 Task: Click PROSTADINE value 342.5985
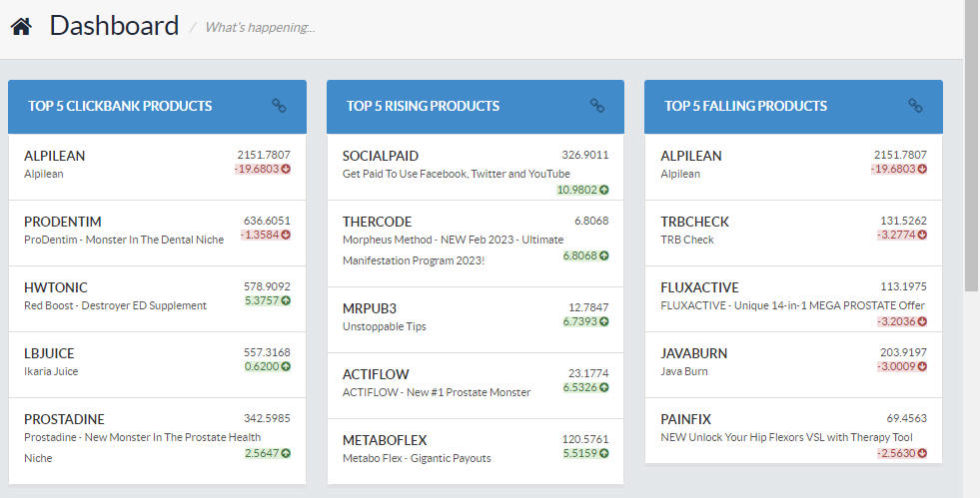click(267, 419)
